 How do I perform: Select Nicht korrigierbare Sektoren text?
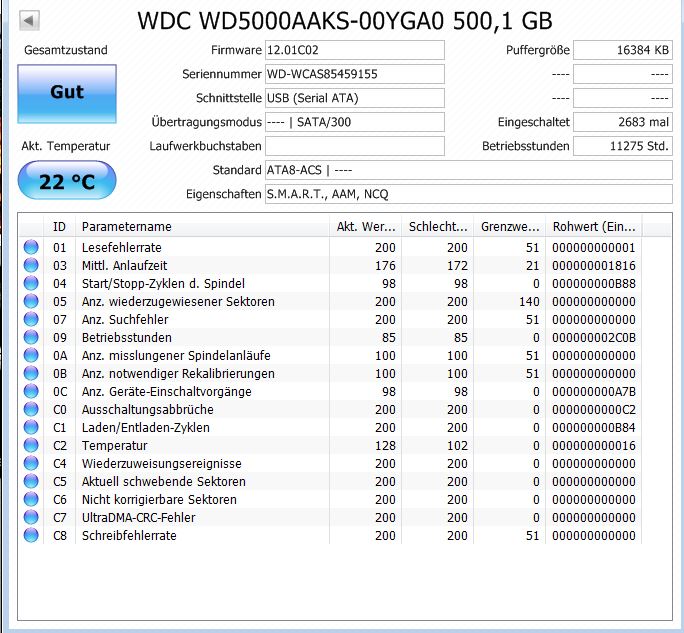point(159,500)
